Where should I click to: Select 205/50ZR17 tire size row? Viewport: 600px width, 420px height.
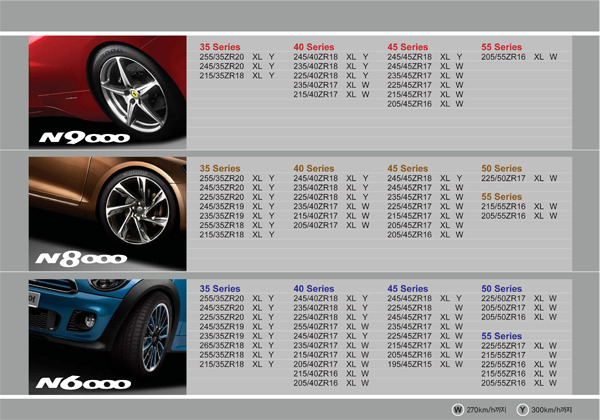coord(519,308)
